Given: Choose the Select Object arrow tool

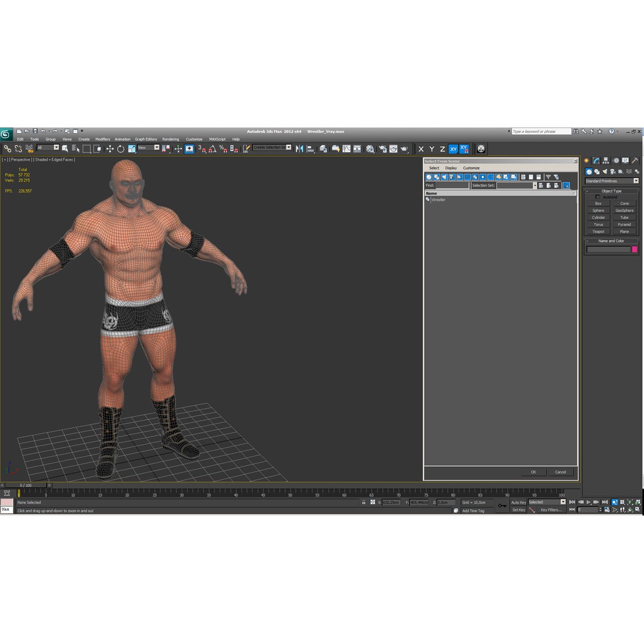Looking at the screenshot, I should pos(65,148).
